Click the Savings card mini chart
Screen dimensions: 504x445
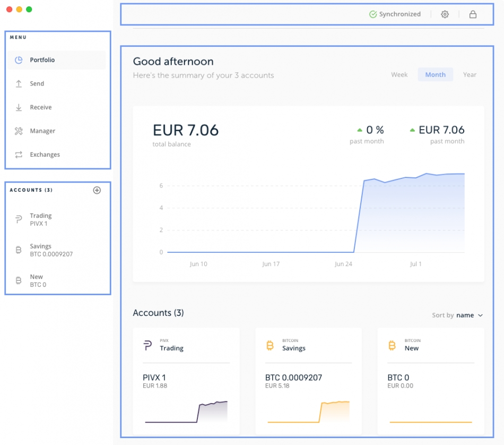point(308,412)
